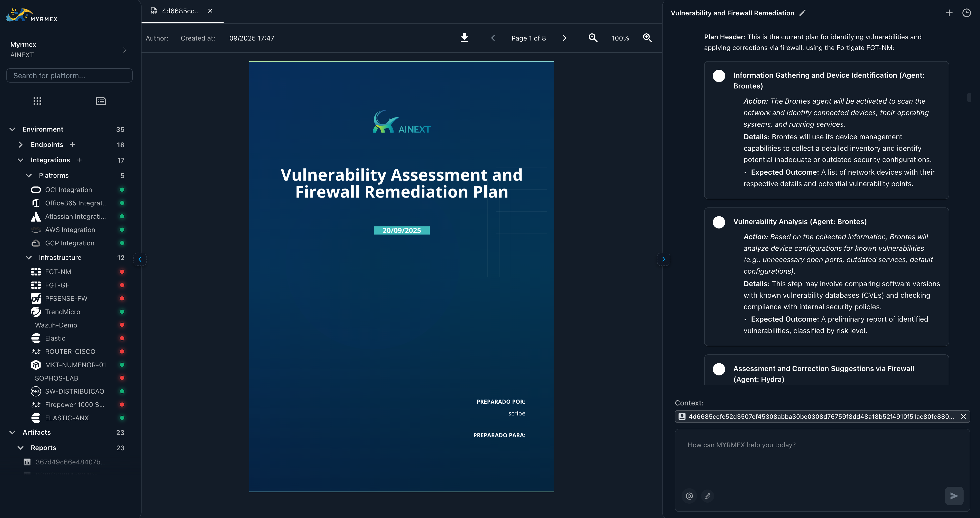The width and height of the screenshot is (980, 518).
Task: Zoom out the PDF view
Action: [593, 38]
